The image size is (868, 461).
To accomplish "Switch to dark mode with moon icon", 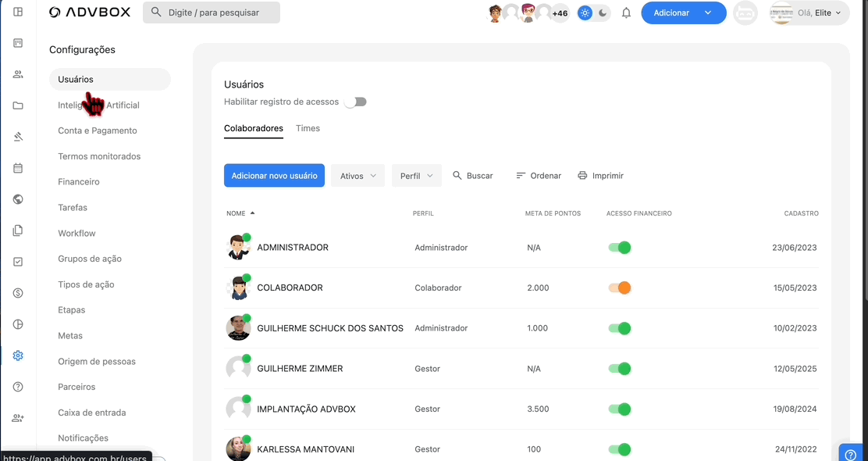I will (x=603, y=13).
